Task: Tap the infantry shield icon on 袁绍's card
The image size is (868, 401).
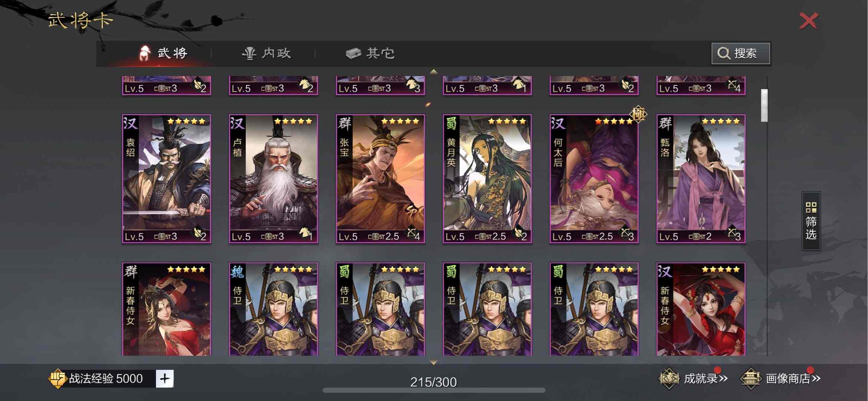Action: 197,233
